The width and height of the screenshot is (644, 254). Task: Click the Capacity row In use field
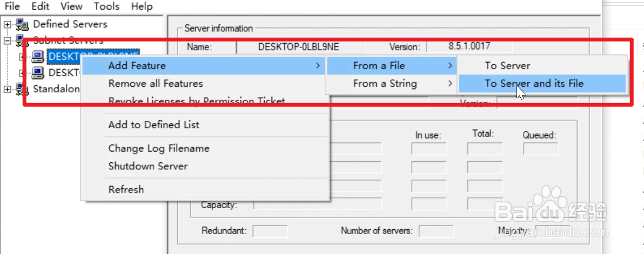(429, 204)
